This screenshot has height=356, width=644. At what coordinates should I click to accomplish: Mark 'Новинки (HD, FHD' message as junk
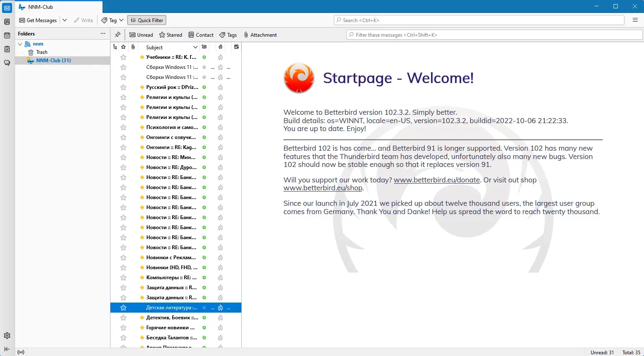point(221,268)
